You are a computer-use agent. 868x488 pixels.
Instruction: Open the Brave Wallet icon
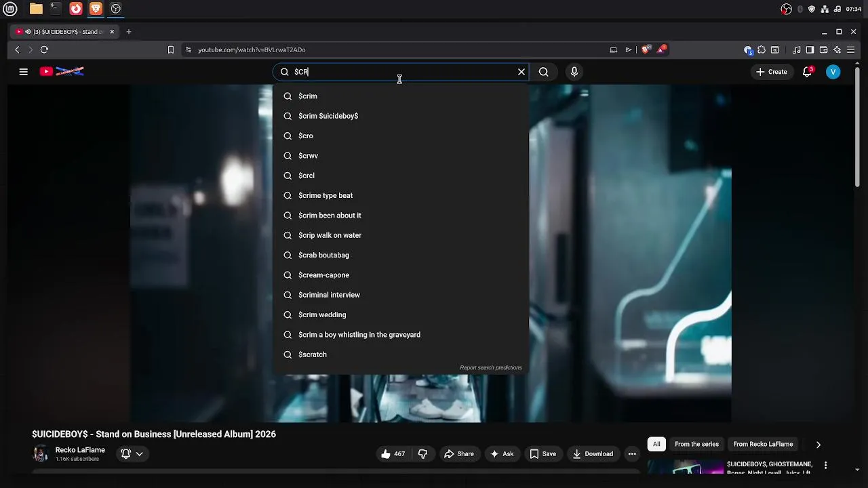point(823,49)
